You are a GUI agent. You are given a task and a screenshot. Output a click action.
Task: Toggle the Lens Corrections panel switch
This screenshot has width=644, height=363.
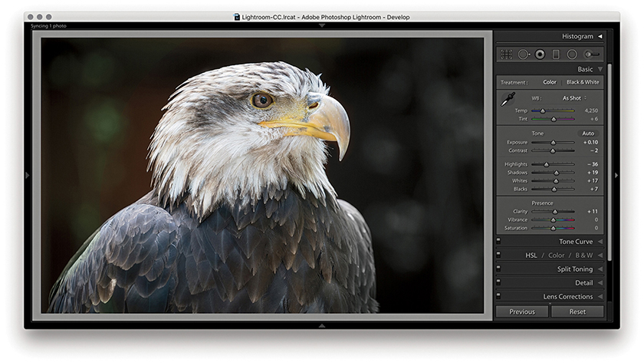point(498,296)
